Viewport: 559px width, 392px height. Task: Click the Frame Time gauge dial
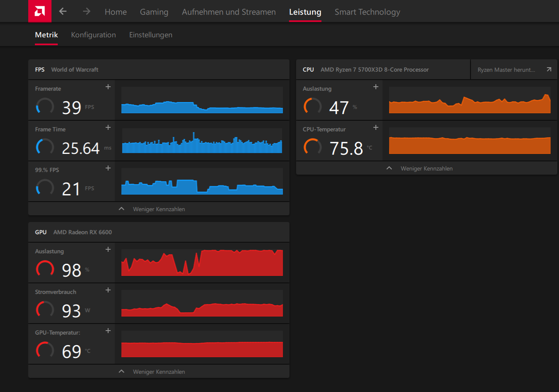click(x=45, y=147)
